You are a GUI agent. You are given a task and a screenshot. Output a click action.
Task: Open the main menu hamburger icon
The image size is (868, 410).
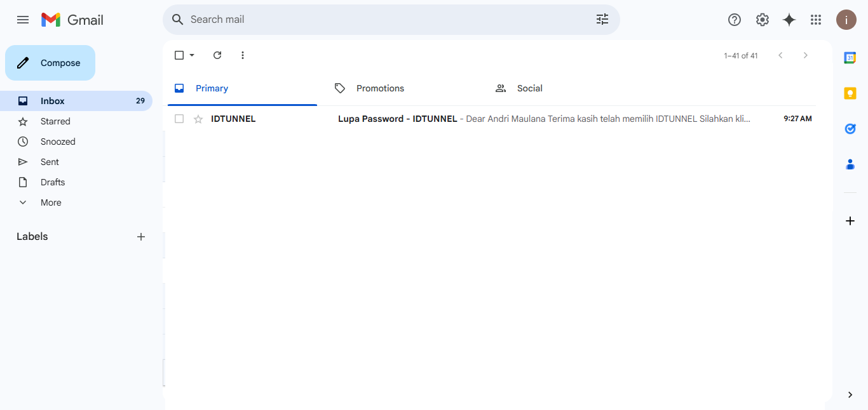point(23,20)
